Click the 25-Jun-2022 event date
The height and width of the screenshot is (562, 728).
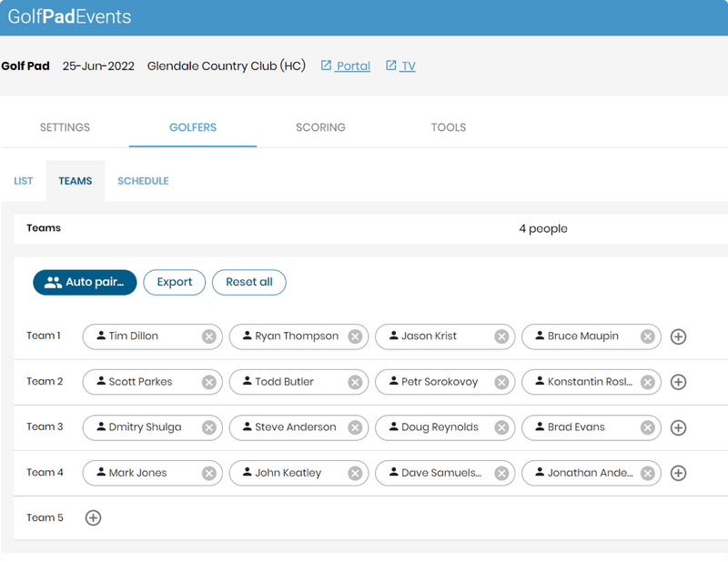98,65
